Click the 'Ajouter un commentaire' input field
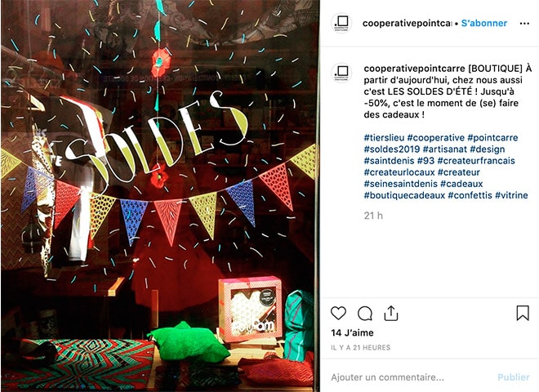Image resolution: width=539 pixels, height=392 pixels. coord(411,377)
